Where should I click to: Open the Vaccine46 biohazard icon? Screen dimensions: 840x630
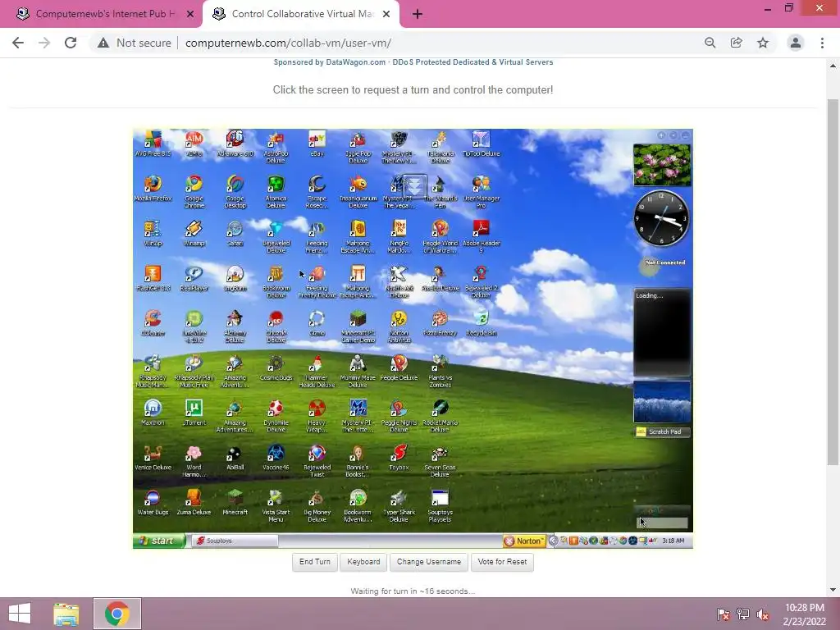pyautogui.click(x=276, y=458)
